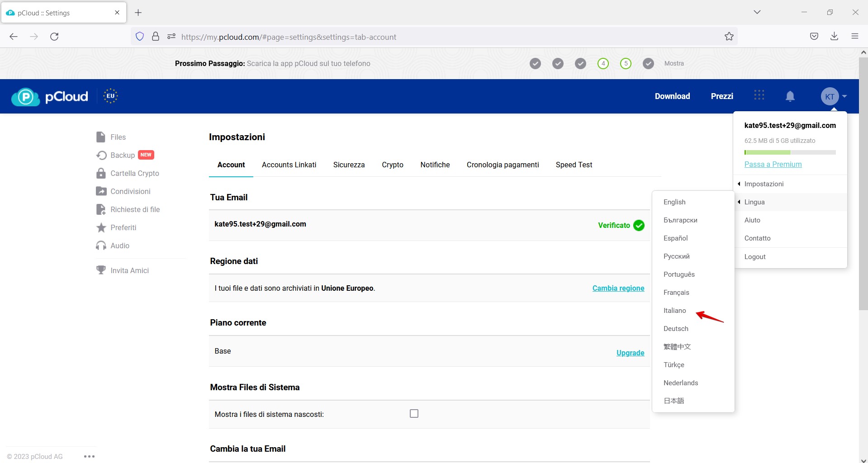Screen dimensions: 868x463
Task: Click onboarding step 4 circle
Action: pos(603,63)
